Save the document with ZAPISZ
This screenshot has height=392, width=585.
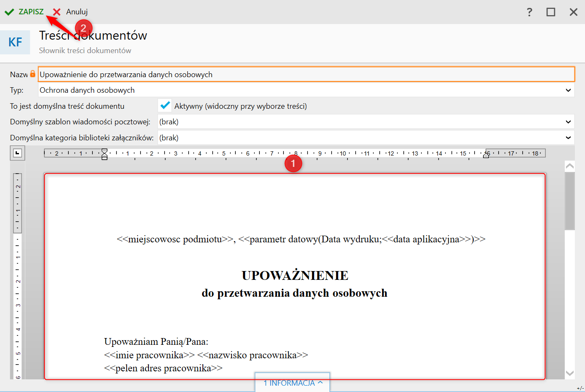pos(24,12)
